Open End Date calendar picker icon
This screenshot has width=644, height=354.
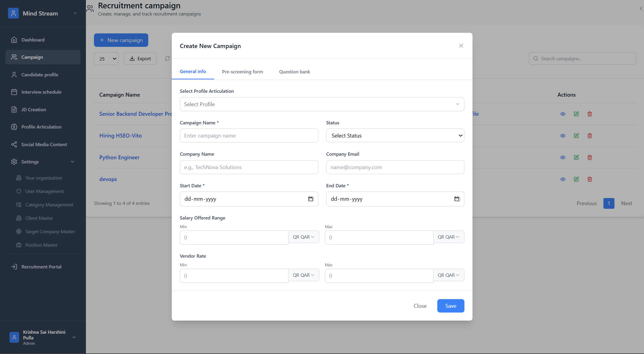[x=457, y=199]
